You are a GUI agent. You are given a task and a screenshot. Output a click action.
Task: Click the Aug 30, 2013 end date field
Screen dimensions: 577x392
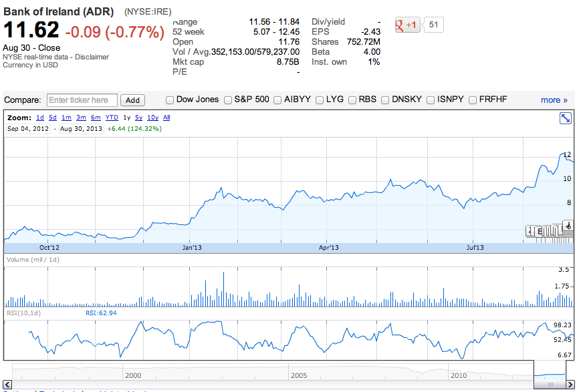click(x=81, y=129)
